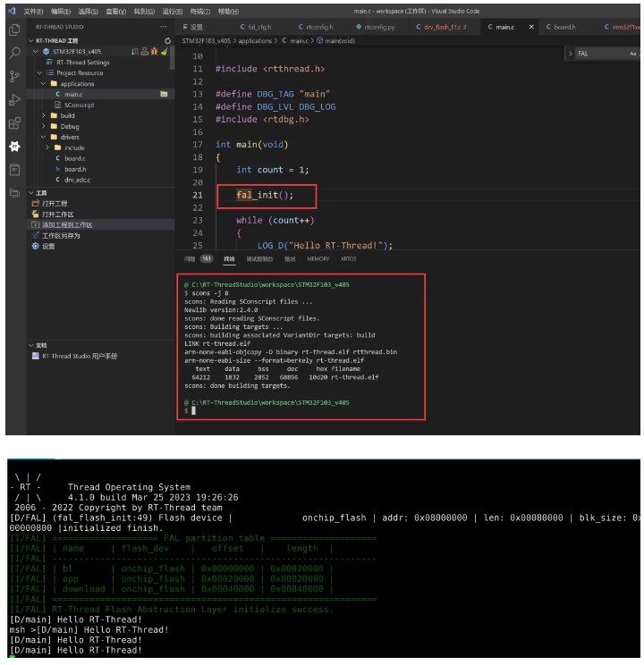644x665 pixels.
Task: Open the 文件 menu
Action: (33, 11)
